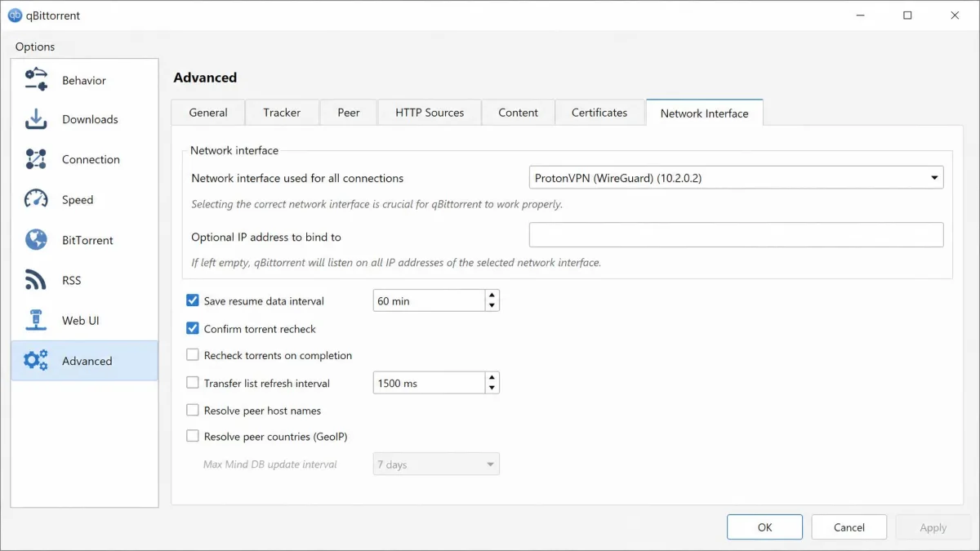Image resolution: width=980 pixels, height=551 pixels.
Task: Close the qBittorrent options window
Action: click(955, 16)
